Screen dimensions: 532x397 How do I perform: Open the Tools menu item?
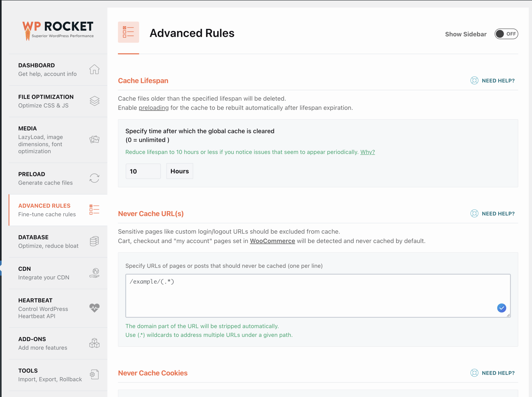tap(58, 375)
